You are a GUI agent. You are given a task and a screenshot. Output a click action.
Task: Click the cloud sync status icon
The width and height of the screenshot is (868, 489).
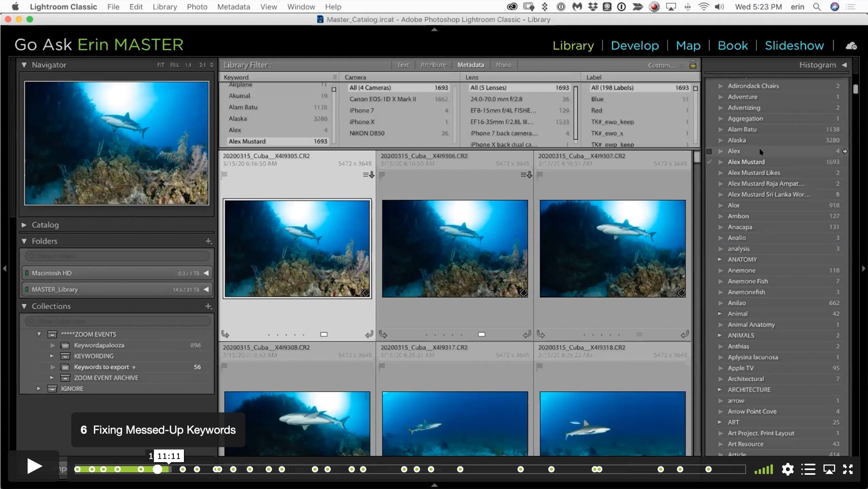[851, 46]
